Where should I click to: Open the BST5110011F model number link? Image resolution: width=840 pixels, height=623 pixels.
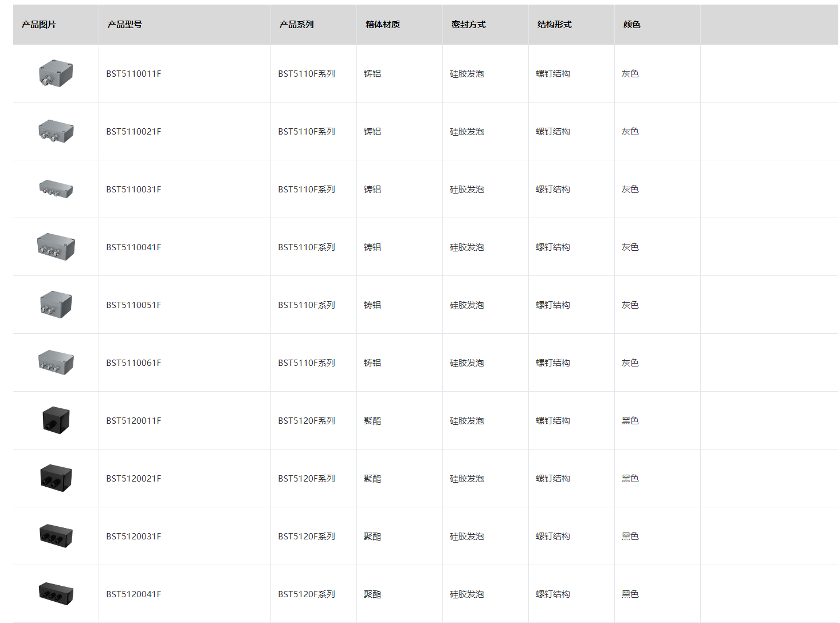tap(134, 74)
